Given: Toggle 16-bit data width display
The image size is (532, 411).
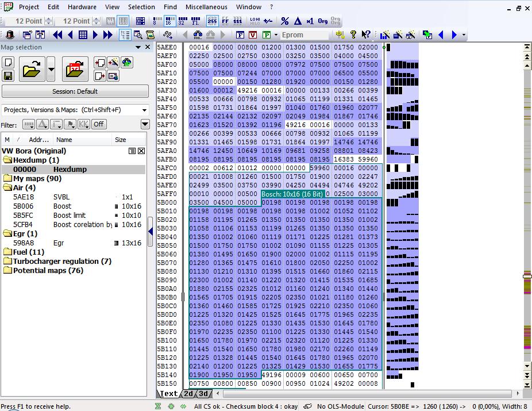Looking at the screenshot, I should [169, 21].
